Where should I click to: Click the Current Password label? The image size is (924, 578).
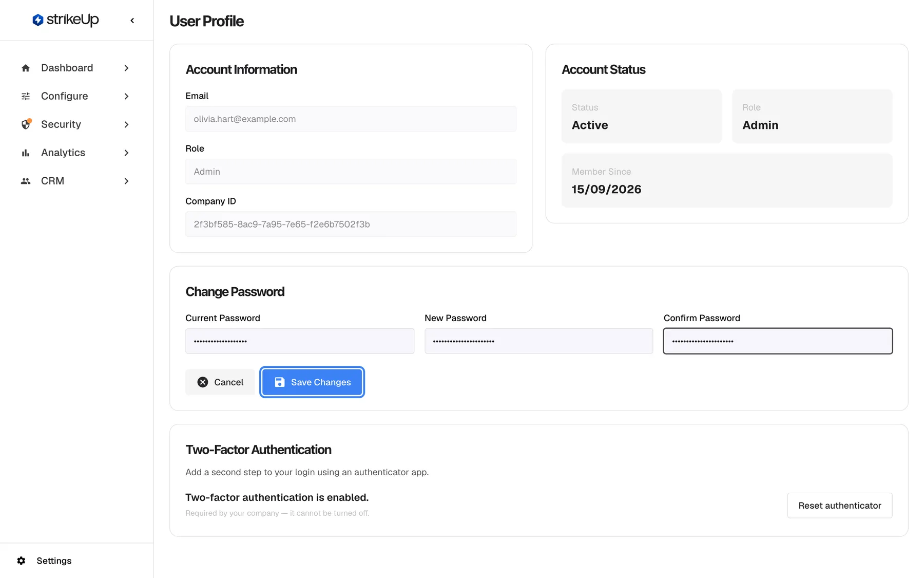tap(222, 318)
